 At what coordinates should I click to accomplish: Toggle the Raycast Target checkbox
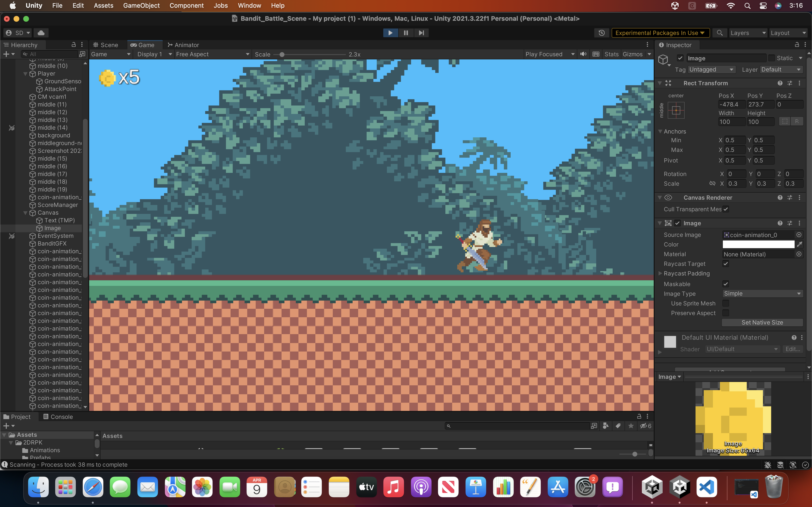pos(725,264)
